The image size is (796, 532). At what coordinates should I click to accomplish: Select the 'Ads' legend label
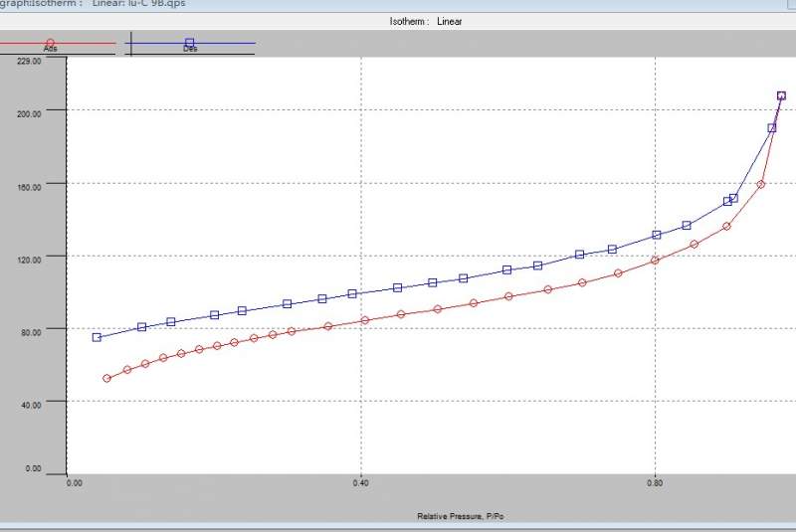(51, 49)
